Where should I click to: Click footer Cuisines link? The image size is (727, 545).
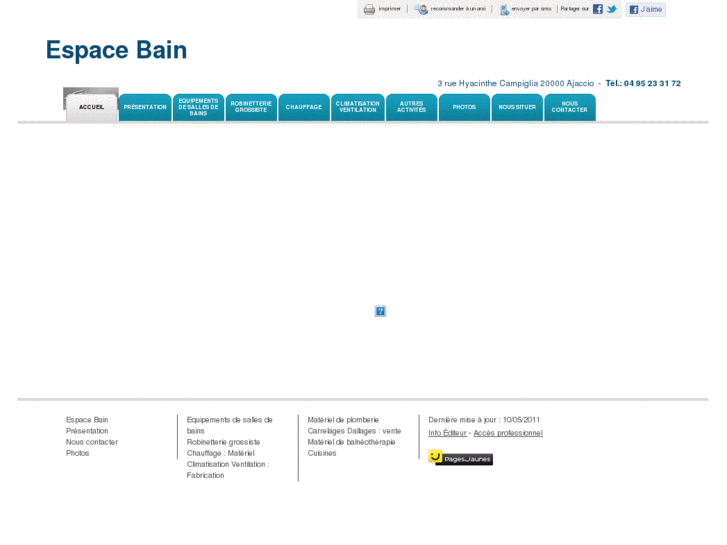click(x=322, y=453)
